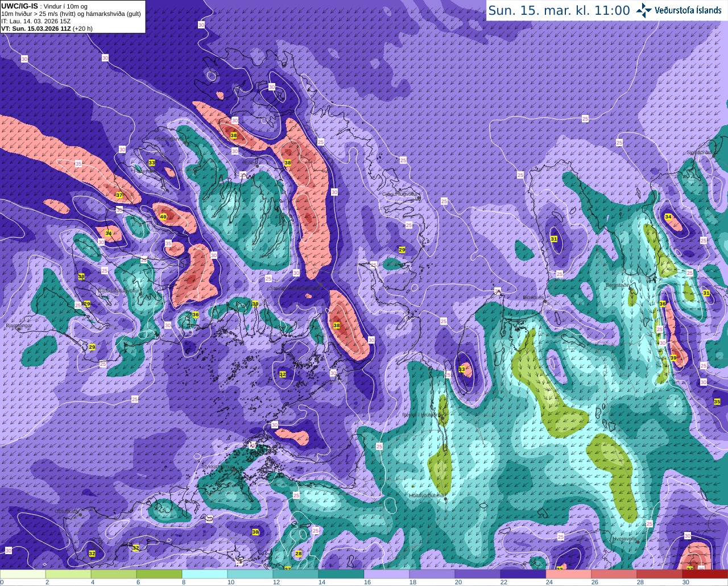Click the 24 tick value on the legend scale
This screenshot has height=586, width=728.
point(549,582)
